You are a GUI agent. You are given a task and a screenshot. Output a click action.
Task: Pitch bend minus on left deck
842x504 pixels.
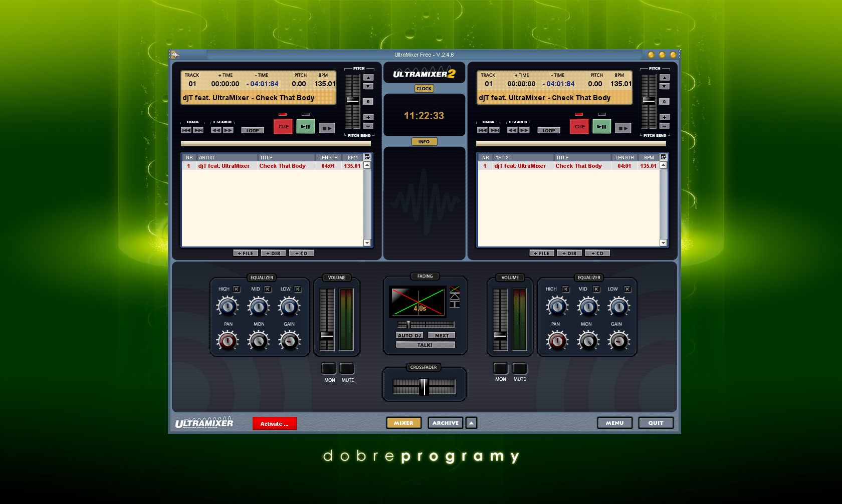pos(368,126)
